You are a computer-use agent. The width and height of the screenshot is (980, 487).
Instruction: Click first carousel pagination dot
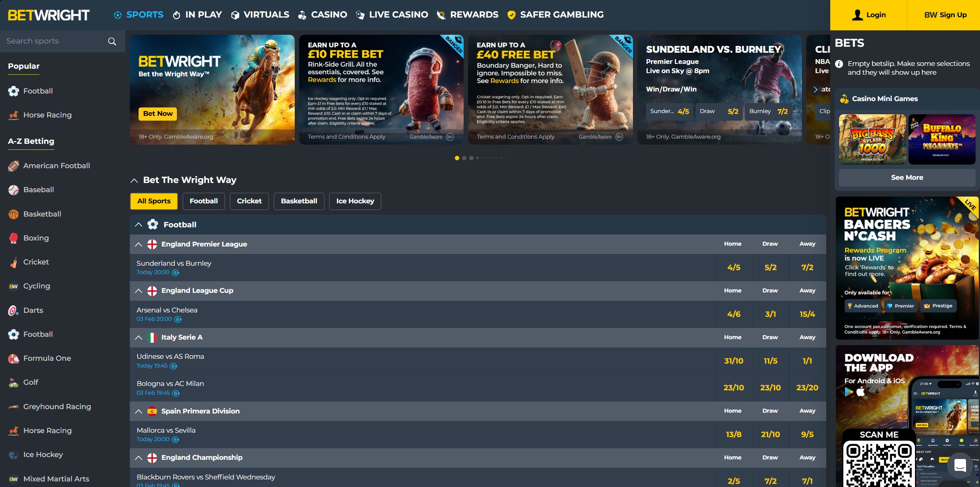click(457, 158)
